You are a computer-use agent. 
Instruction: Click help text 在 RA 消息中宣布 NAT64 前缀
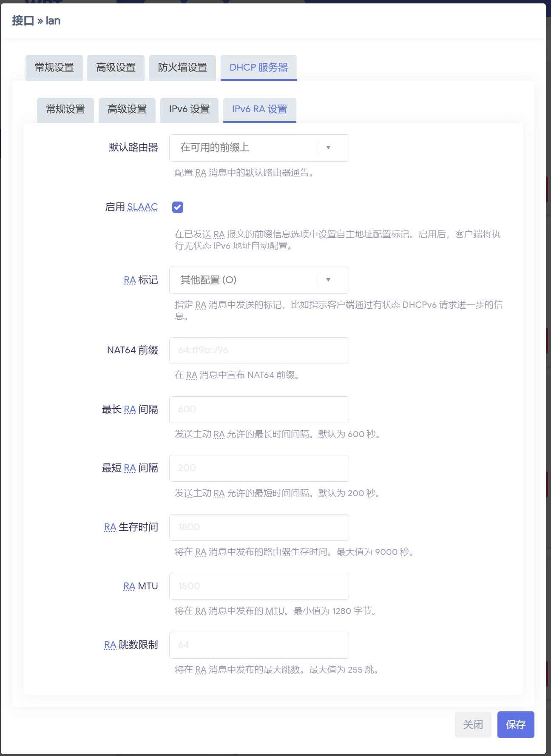[237, 375]
